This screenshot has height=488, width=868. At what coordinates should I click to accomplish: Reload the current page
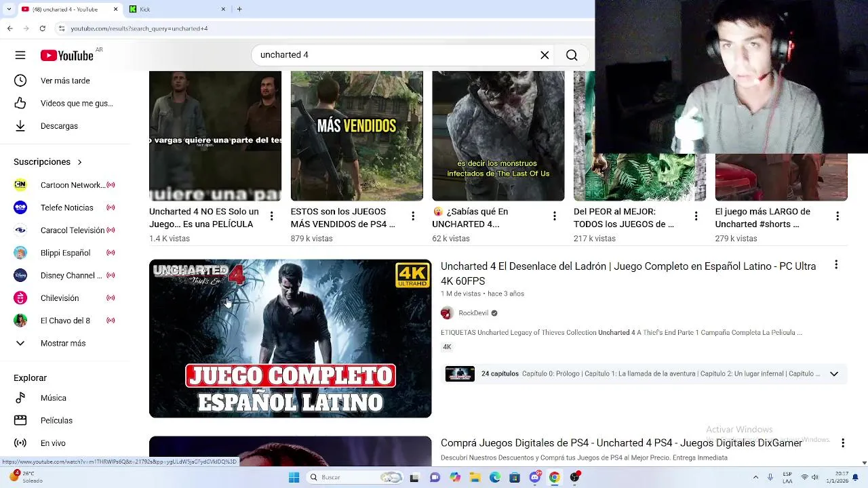(42, 28)
